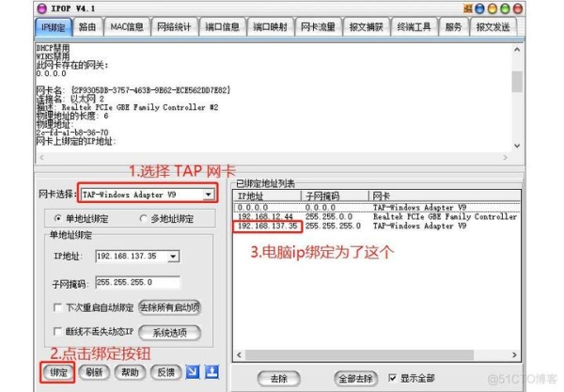Open the 报文发送 tab
This screenshot has width=564, height=392.
(493, 27)
